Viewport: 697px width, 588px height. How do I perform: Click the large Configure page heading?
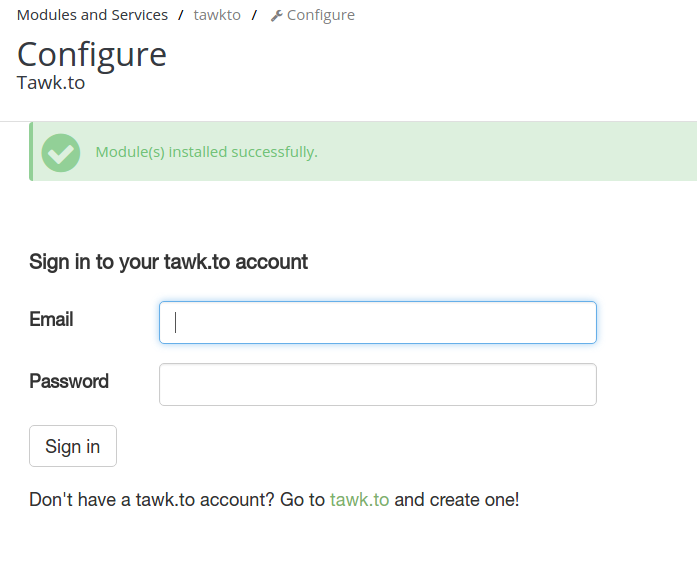click(x=92, y=54)
